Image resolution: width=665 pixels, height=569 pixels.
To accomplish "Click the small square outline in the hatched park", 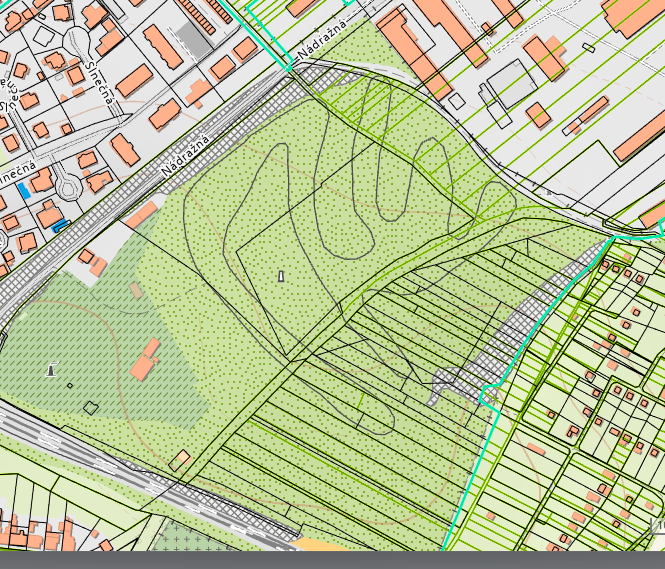I will pos(70,385).
